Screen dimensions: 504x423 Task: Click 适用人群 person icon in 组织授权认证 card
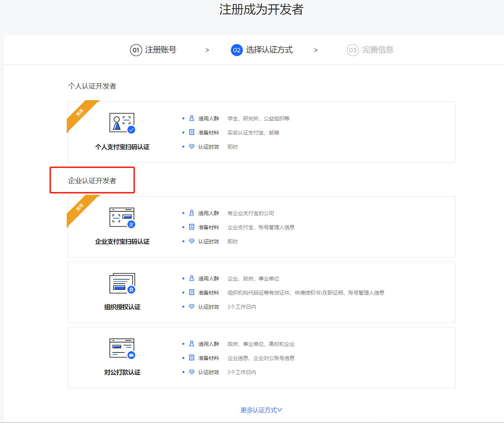tap(192, 278)
